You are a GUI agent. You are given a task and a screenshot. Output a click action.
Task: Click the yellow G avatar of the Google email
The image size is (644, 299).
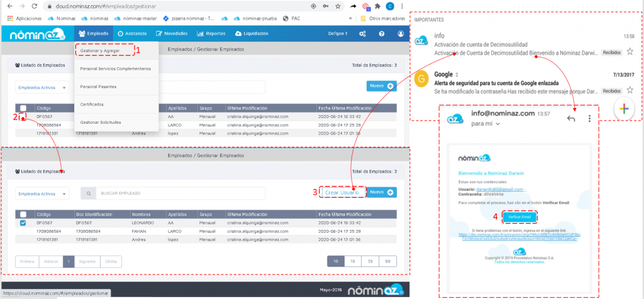(x=421, y=79)
